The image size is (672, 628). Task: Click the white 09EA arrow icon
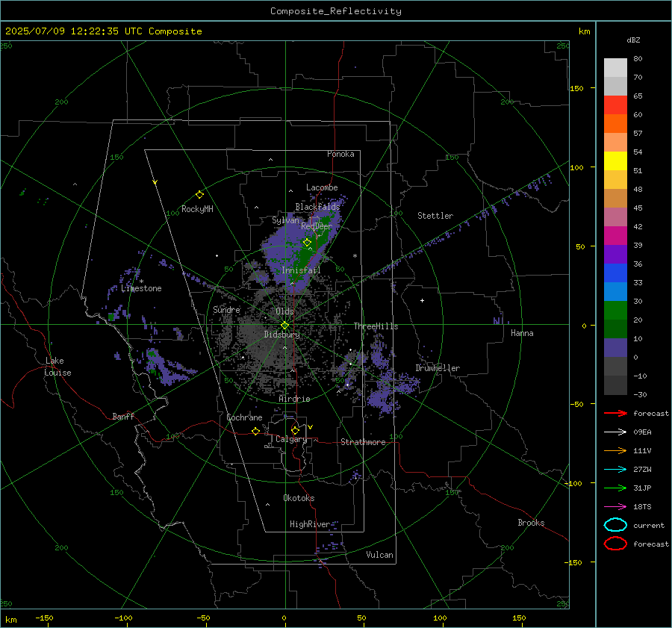coord(615,432)
